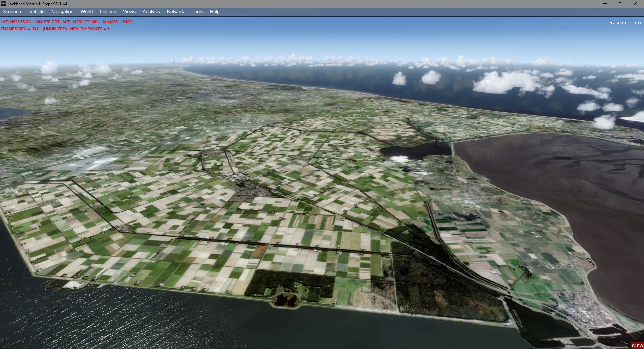Click the LAT N52° 55.23' readout
This screenshot has width=644, height=349.
16,22
